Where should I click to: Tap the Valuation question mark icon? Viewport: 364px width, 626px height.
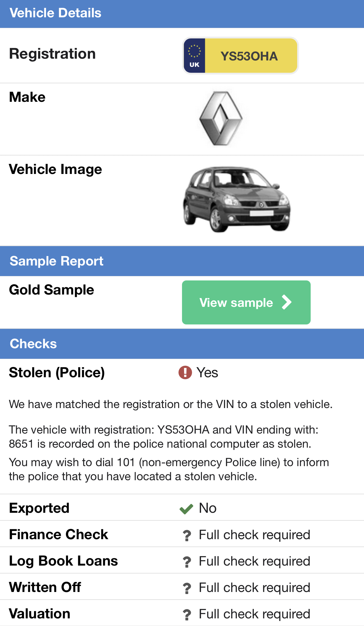coord(187,615)
